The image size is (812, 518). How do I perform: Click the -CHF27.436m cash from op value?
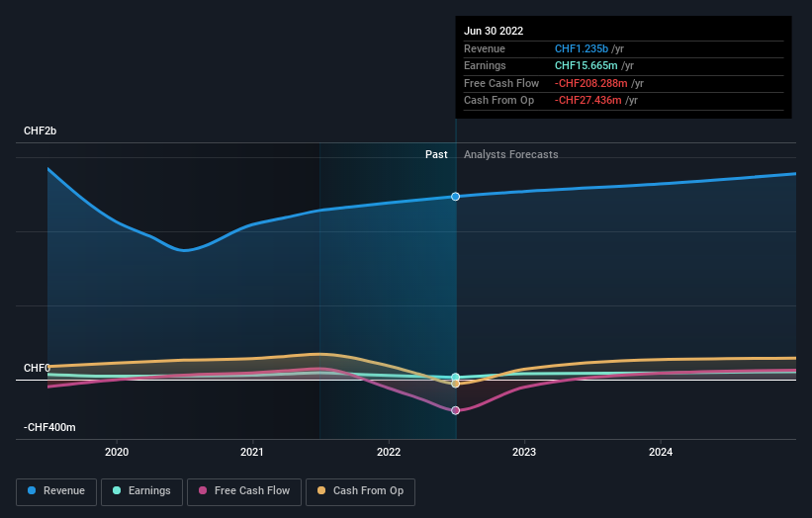[587, 101]
